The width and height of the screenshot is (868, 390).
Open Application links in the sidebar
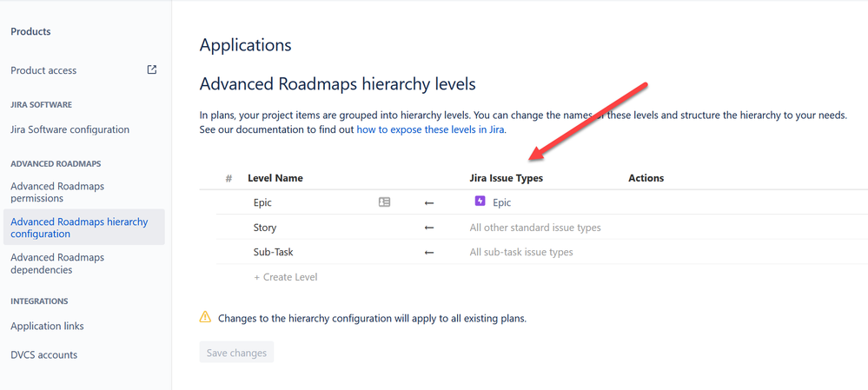click(47, 326)
